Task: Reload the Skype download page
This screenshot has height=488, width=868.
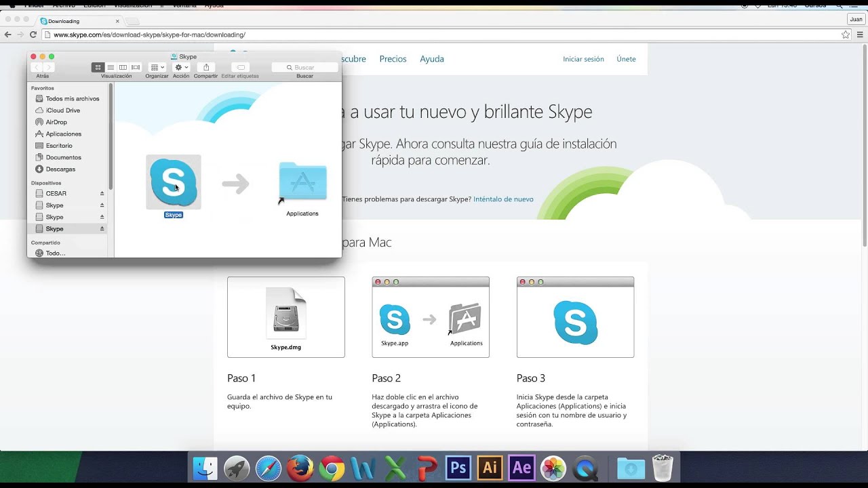Action: pos(33,35)
